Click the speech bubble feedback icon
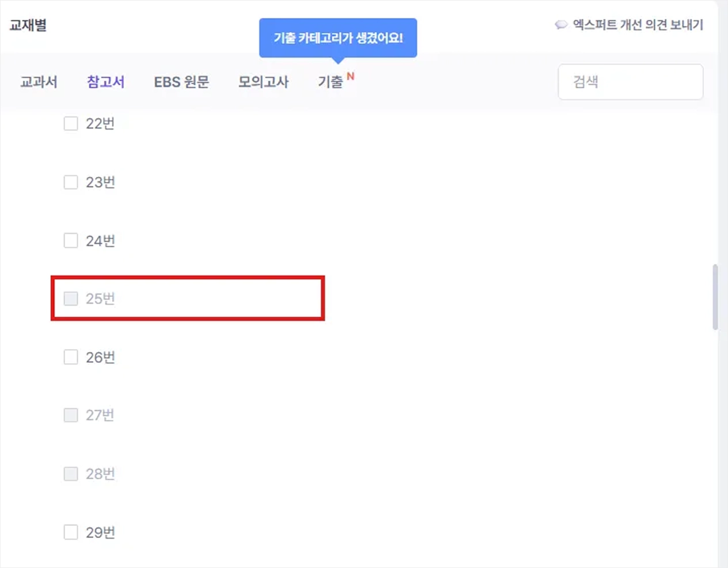The width and height of the screenshot is (728, 568). pyautogui.click(x=561, y=25)
